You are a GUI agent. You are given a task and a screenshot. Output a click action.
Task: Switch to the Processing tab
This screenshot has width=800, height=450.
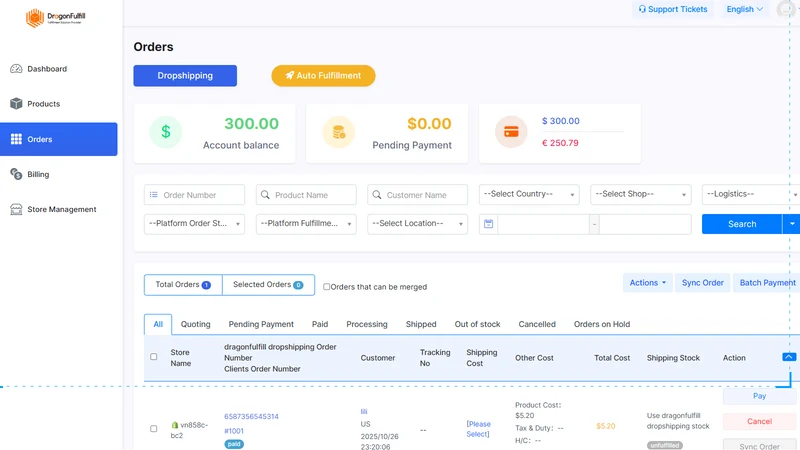point(367,324)
